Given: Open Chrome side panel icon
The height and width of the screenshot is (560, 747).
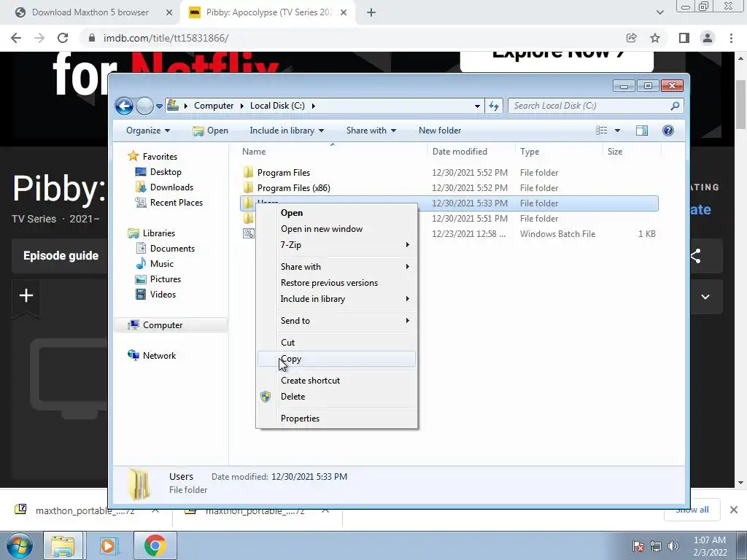Looking at the screenshot, I should [x=684, y=38].
